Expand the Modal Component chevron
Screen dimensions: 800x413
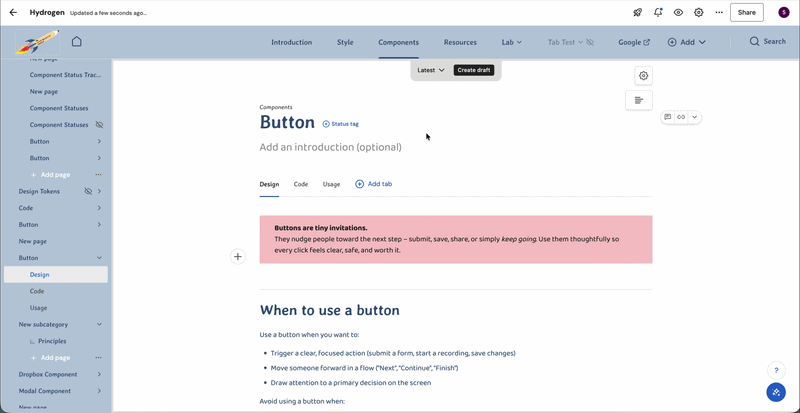click(x=99, y=391)
